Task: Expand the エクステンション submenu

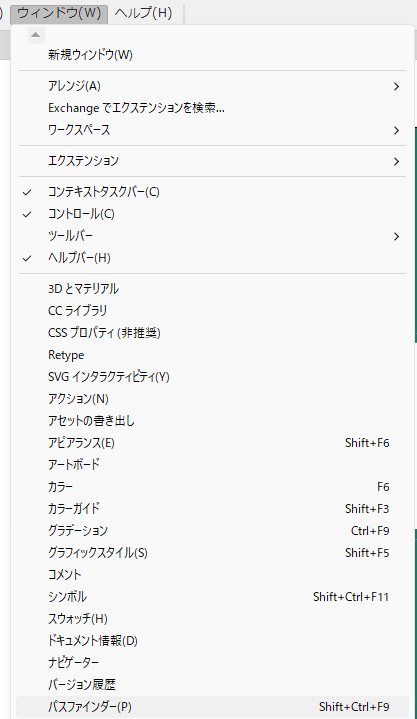Action: pyautogui.click(x=212, y=161)
